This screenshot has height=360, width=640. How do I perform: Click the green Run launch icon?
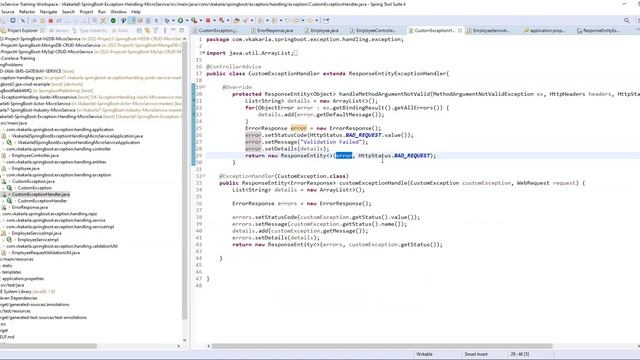tap(180, 20)
